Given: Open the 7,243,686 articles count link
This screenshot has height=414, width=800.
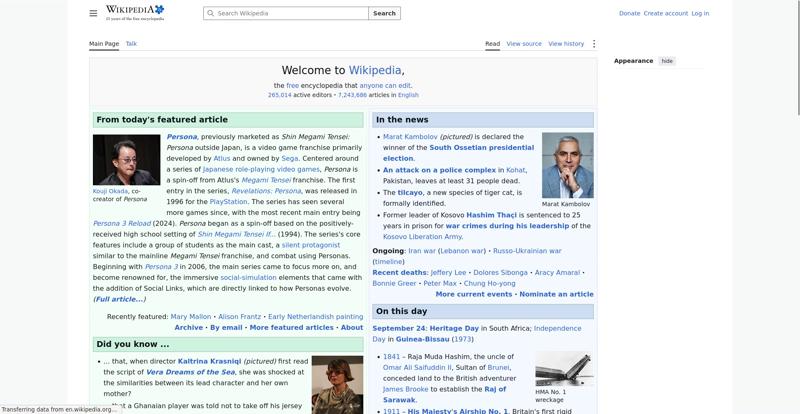Looking at the screenshot, I should (x=352, y=95).
